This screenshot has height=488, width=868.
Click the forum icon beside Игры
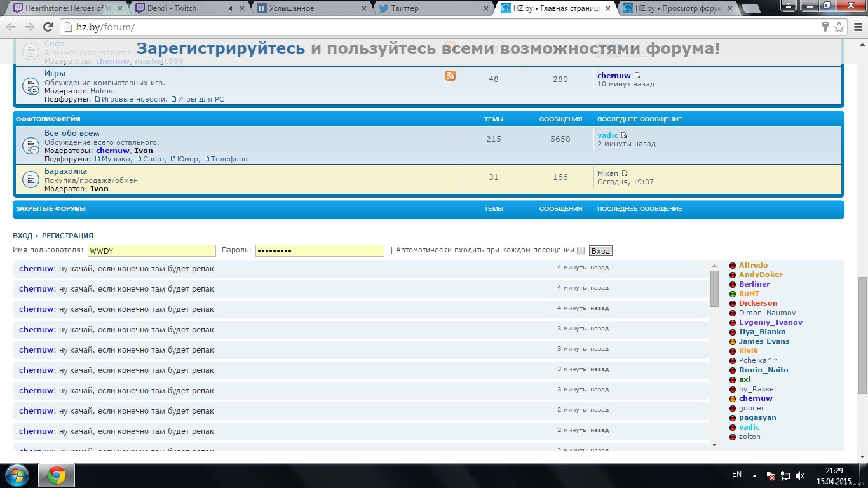point(31,86)
